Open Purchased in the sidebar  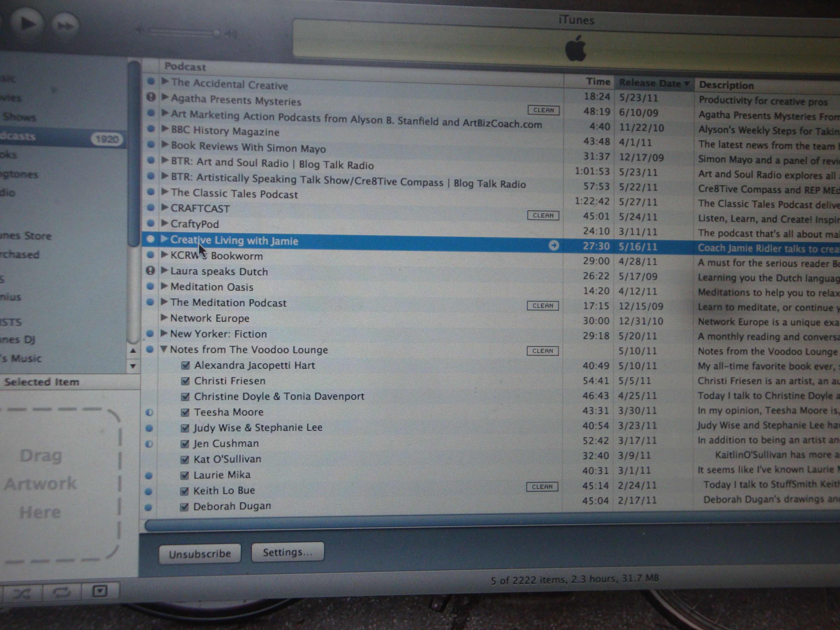click(x=20, y=254)
